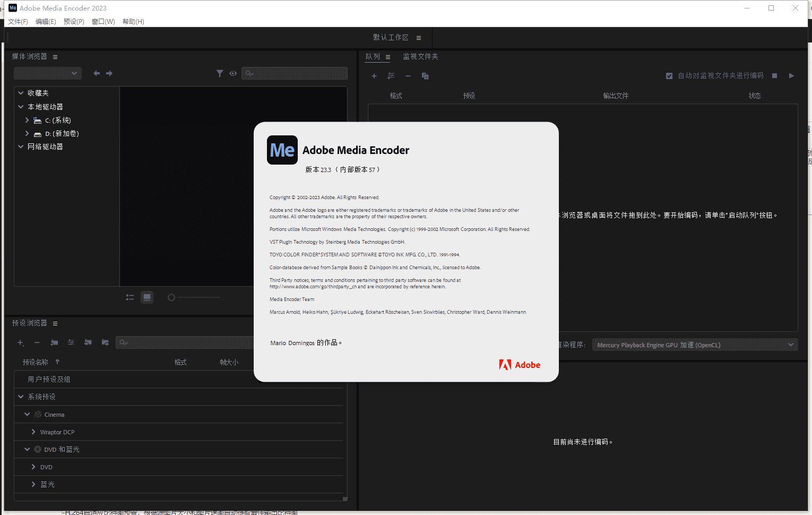The height and width of the screenshot is (515, 812).
Task: Switch media browser to list view
Action: pos(130,297)
